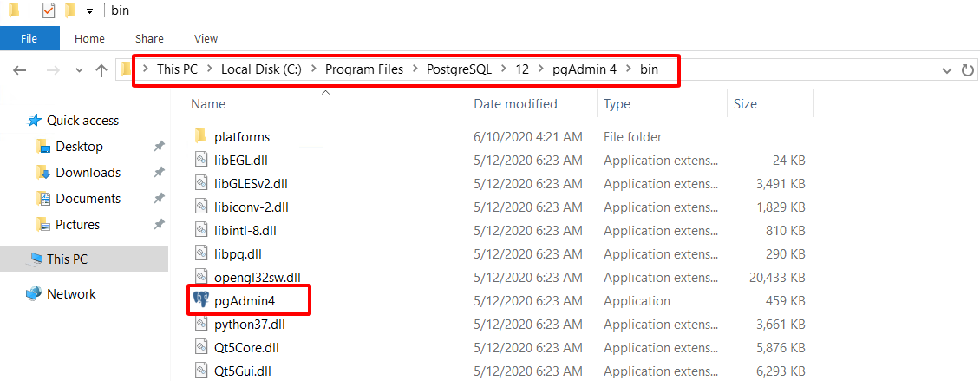Open the pgAdmin4 application icon
The width and height of the screenshot is (980, 381).
pos(200,300)
